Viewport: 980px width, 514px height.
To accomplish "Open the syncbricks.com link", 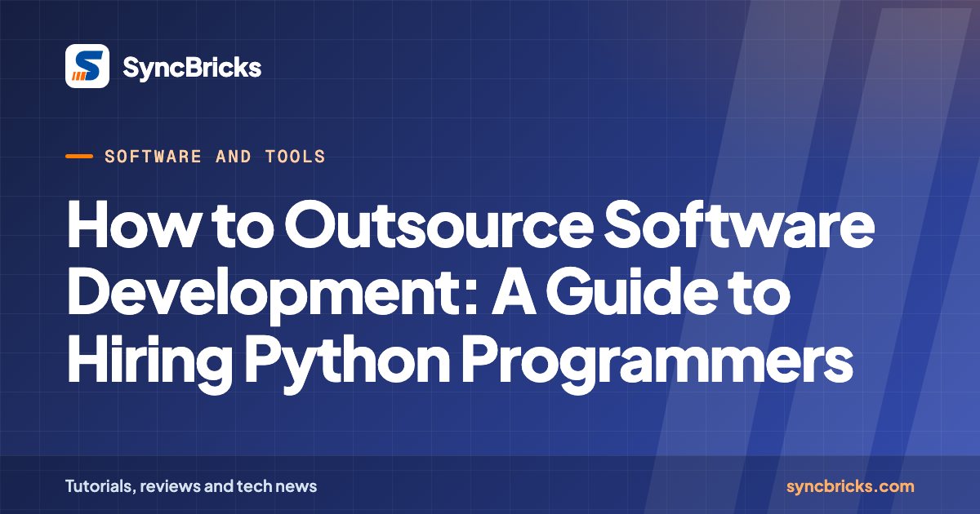I will pos(850,486).
